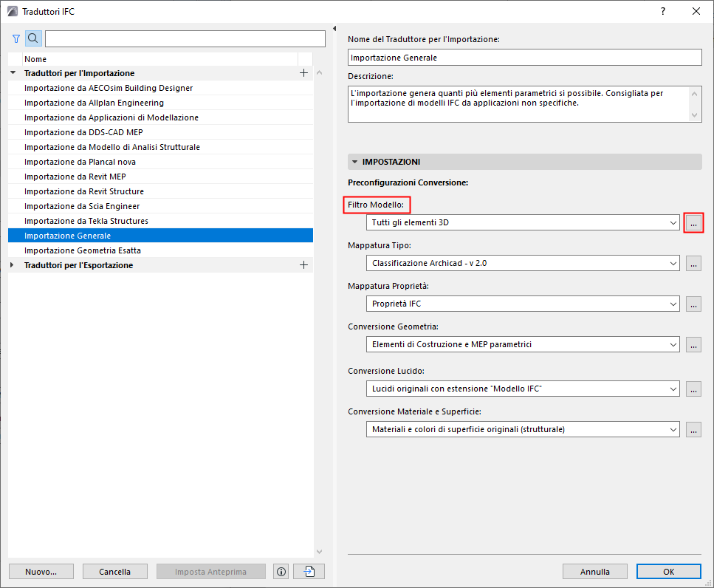Select Importazione da Revit MEP
This screenshot has width=714, height=588.
[x=160, y=177]
